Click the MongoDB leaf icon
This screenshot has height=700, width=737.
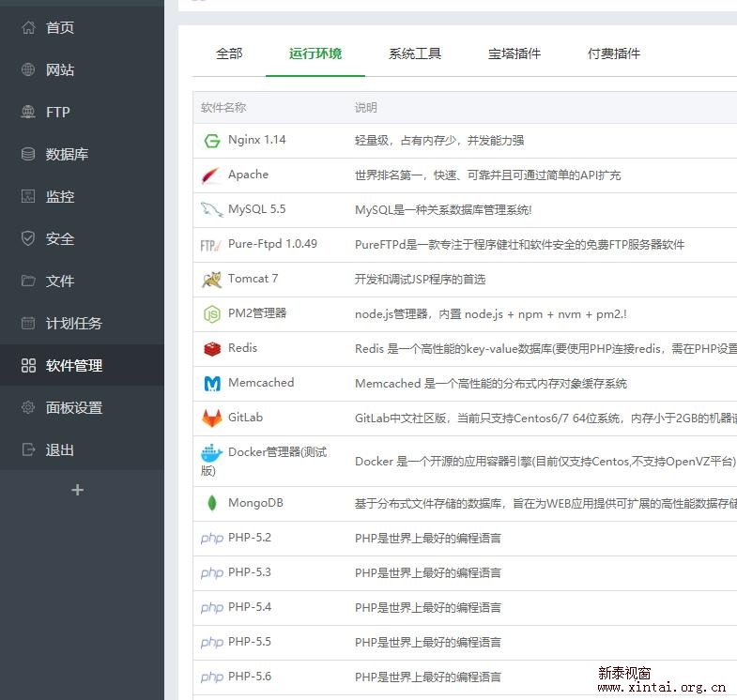[x=212, y=503]
